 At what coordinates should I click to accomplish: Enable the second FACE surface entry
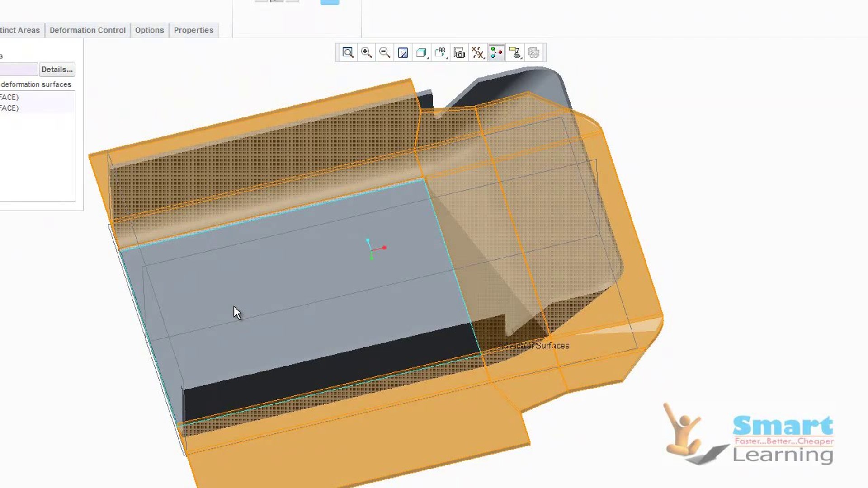pos(9,108)
